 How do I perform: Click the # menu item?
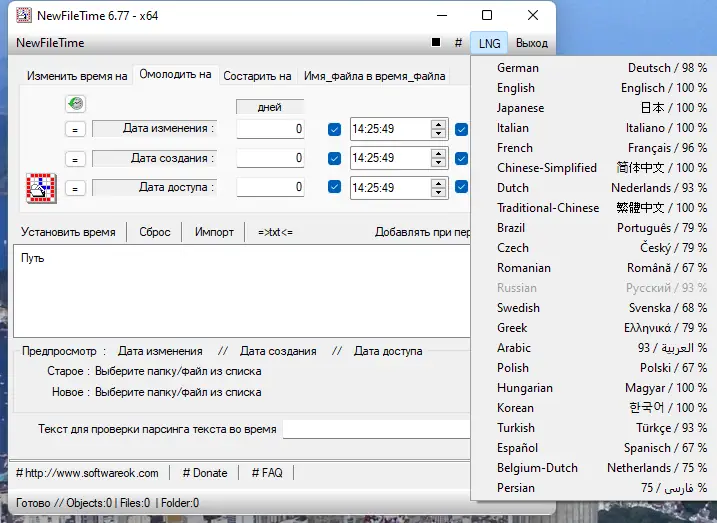[458, 43]
